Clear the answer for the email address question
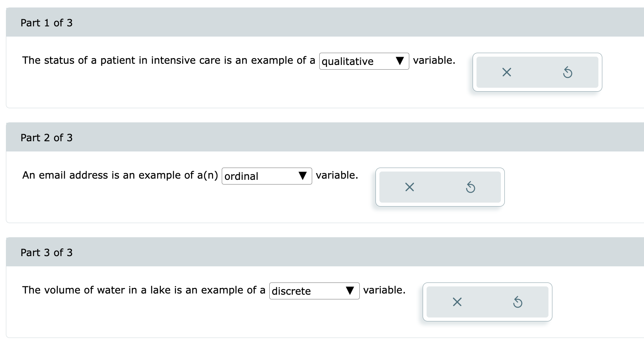Viewport: 644px width, 347px height. point(409,187)
